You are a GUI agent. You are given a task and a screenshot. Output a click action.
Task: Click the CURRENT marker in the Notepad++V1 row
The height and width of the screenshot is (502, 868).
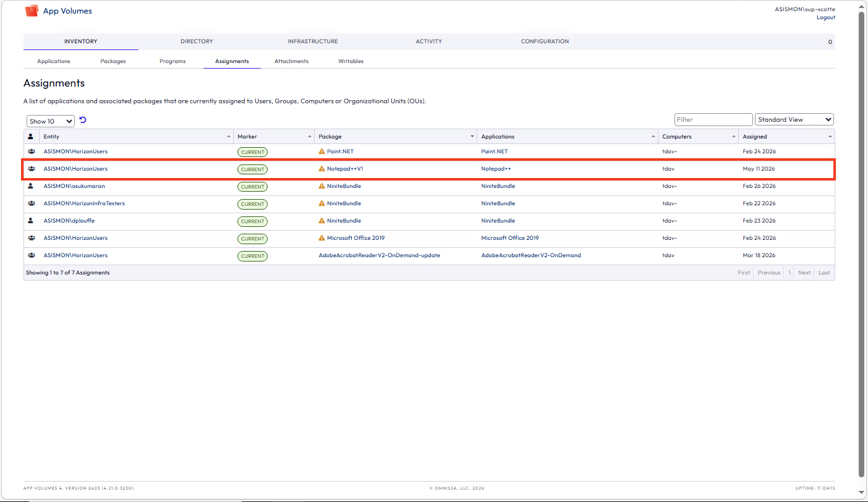point(252,169)
